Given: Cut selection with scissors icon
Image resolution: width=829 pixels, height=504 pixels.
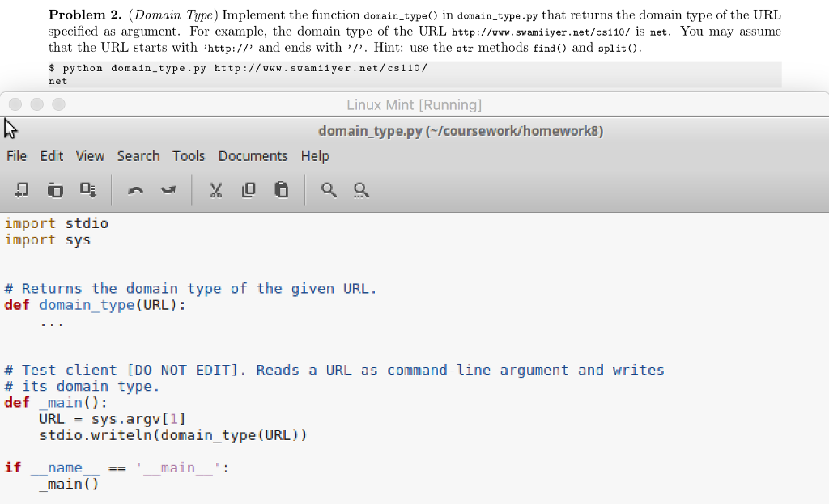Looking at the screenshot, I should click(x=215, y=189).
